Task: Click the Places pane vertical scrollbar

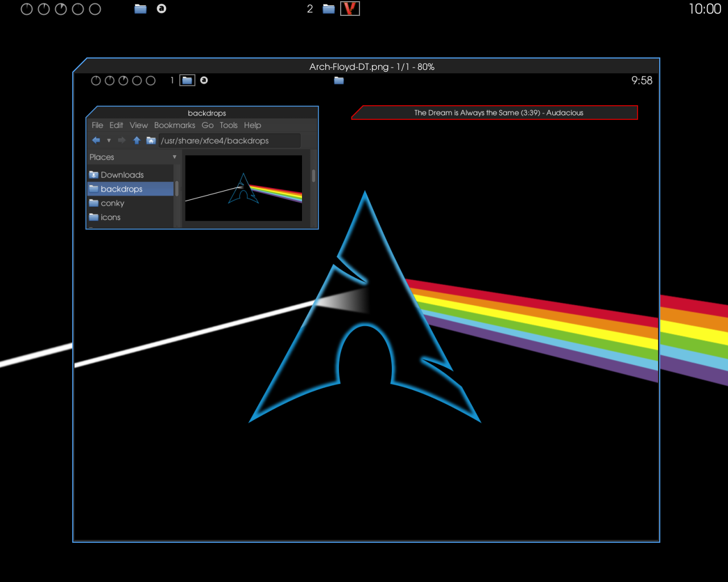Action: [177, 189]
